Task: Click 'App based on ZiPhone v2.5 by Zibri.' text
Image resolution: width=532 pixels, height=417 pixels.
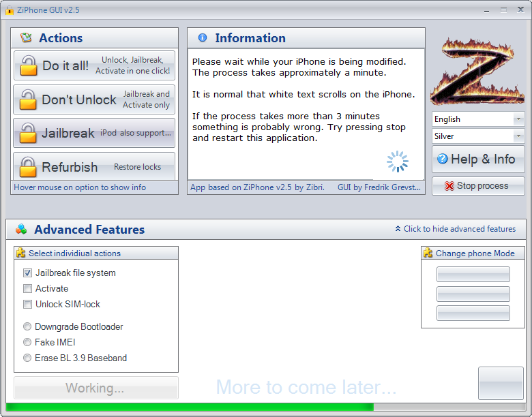Action: [258, 187]
